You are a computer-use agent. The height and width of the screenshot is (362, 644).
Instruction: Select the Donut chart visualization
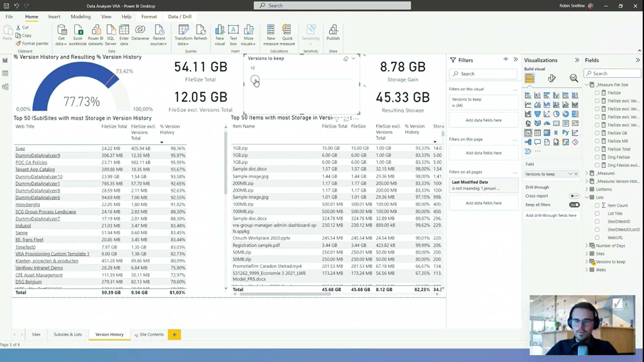tap(566, 114)
